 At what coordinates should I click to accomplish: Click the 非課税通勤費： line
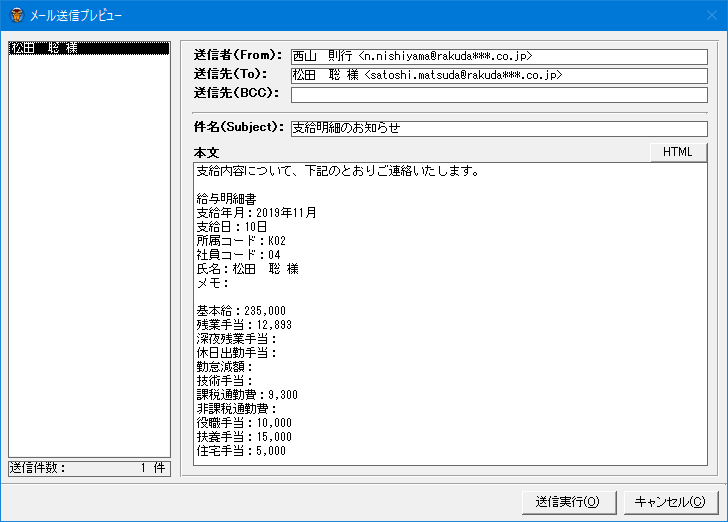[236, 409]
